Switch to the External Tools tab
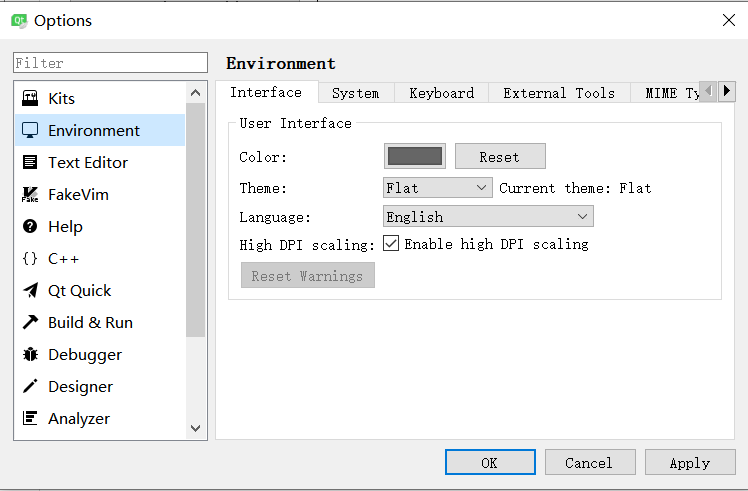748x491 pixels. [x=559, y=93]
